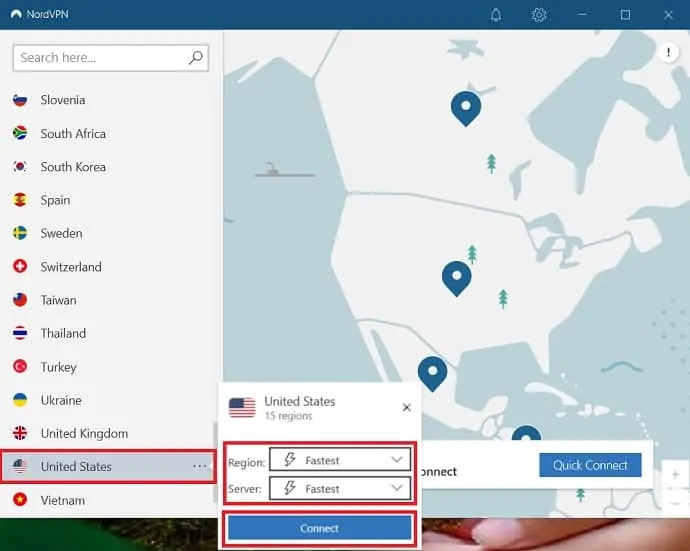Close the United States popup panel
Viewport: 690px width, 551px height.
click(x=407, y=408)
